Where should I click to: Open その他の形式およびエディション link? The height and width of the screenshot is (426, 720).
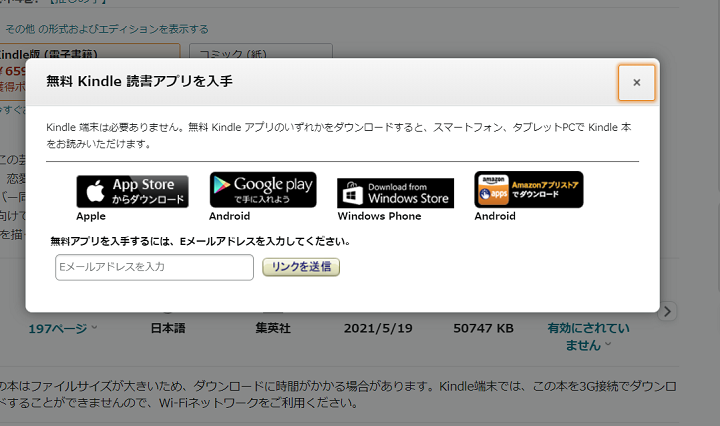(x=107, y=29)
